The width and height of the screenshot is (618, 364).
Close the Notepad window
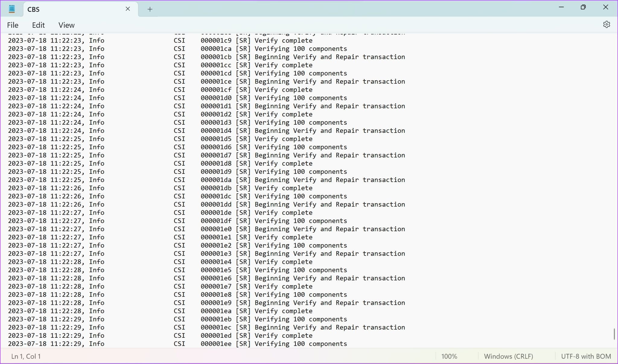pos(605,7)
